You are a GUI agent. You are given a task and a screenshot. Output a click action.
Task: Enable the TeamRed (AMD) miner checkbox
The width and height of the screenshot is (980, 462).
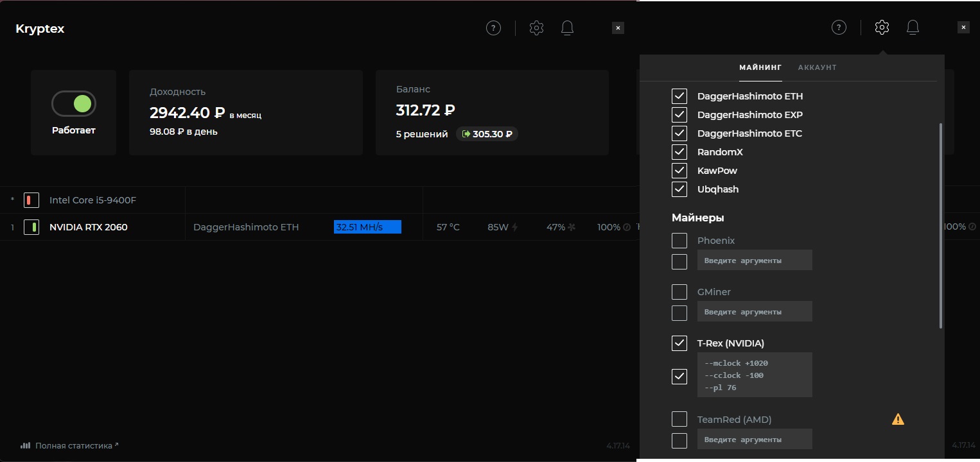click(x=679, y=420)
